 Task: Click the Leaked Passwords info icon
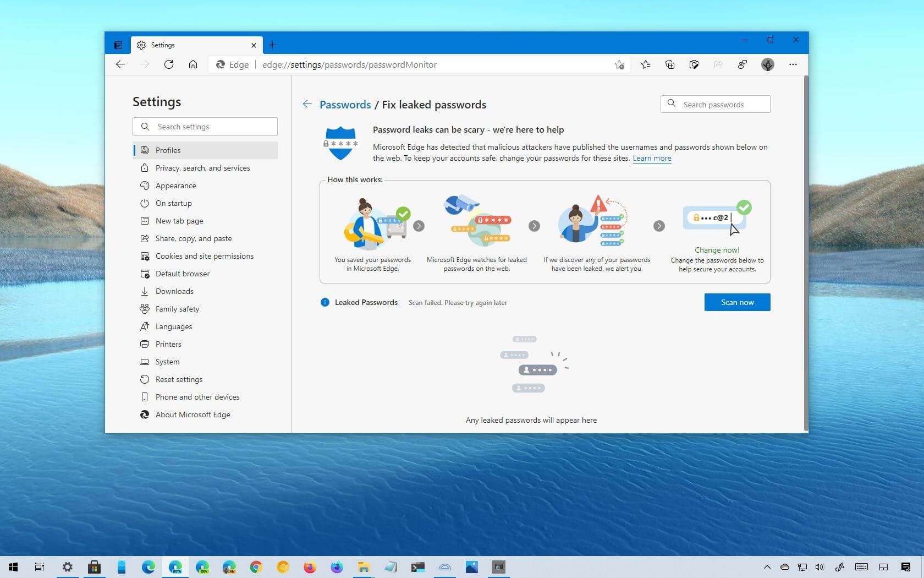325,302
